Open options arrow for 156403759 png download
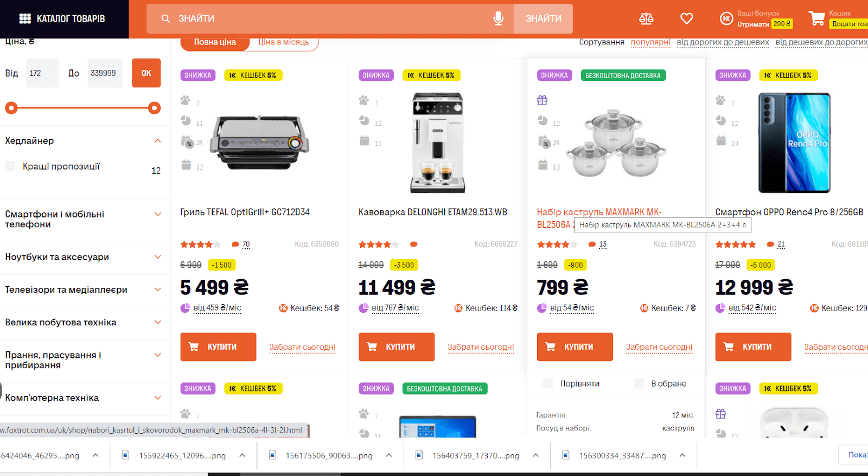The width and height of the screenshot is (868, 476). pyautogui.click(x=536, y=455)
